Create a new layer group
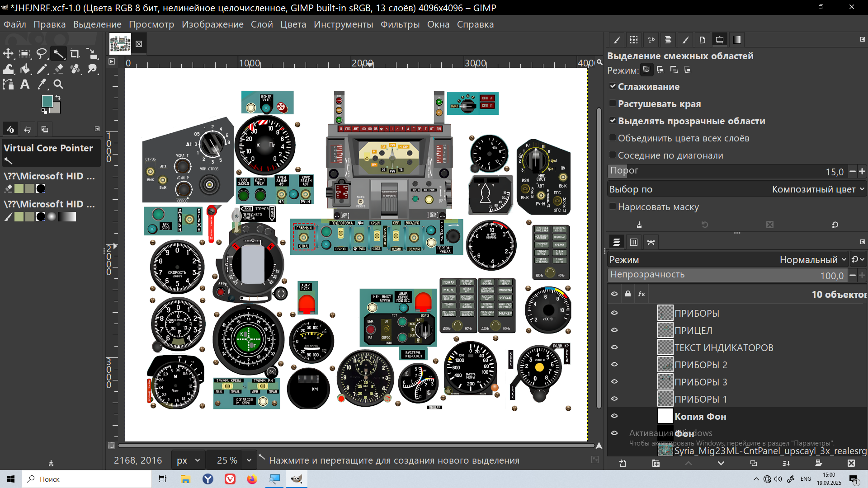 tap(656, 463)
